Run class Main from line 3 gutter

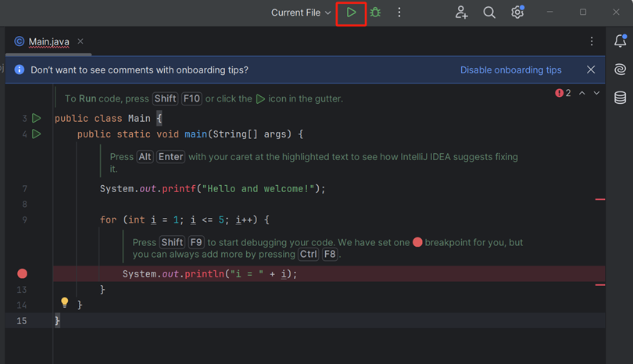pos(36,119)
